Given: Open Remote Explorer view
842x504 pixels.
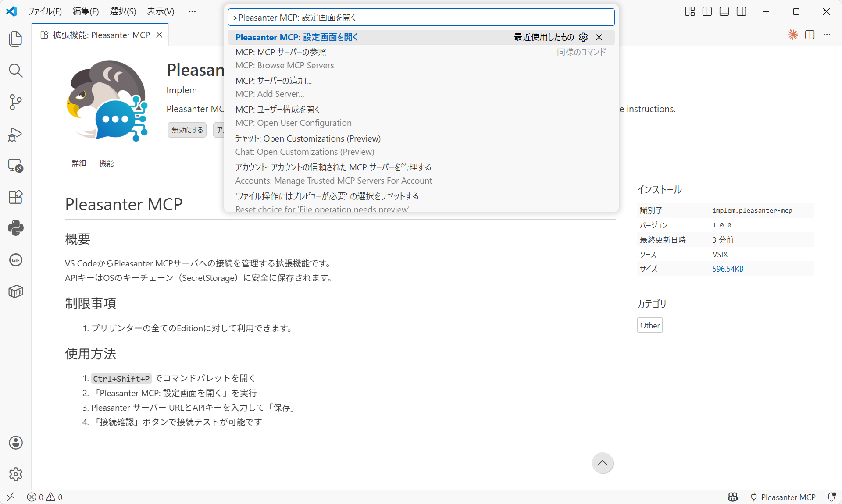Looking at the screenshot, I should [x=16, y=166].
